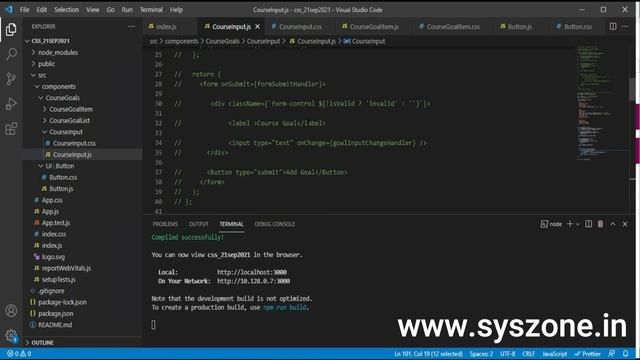Open the Help menu
This screenshot has height=360, width=640.
tap(176, 9)
